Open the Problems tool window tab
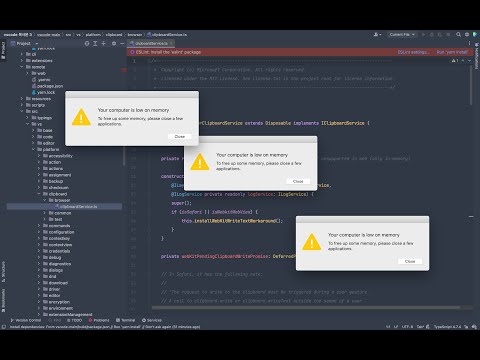This screenshot has width=480, height=360. click(x=99, y=320)
